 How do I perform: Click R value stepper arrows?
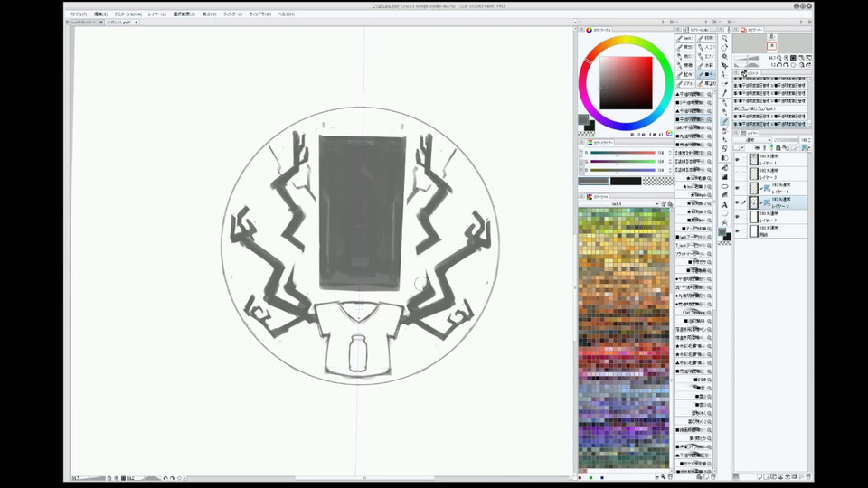(670, 153)
